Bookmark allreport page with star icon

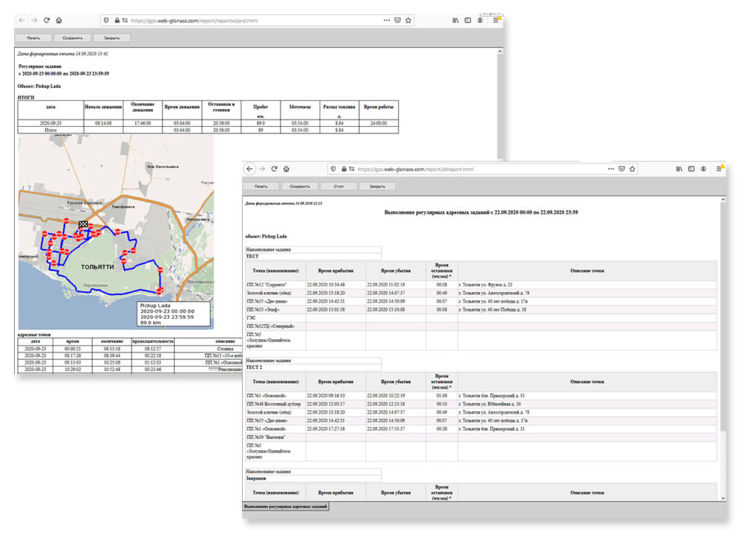coord(633,169)
